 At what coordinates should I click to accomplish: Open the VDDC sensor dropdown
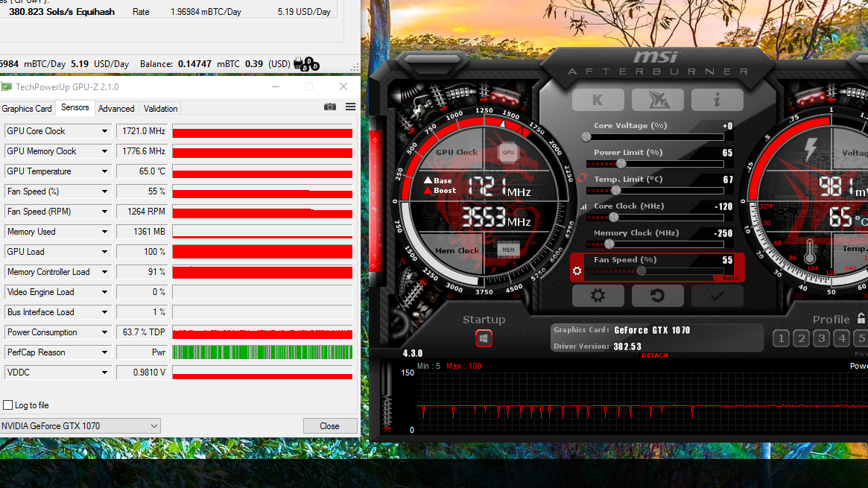pos(104,373)
